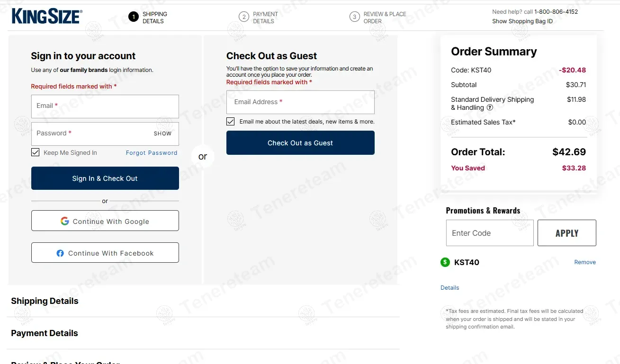The height and width of the screenshot is (364, 620).
Task: Click the KingSize logo
Action: [x=47, y=16]
